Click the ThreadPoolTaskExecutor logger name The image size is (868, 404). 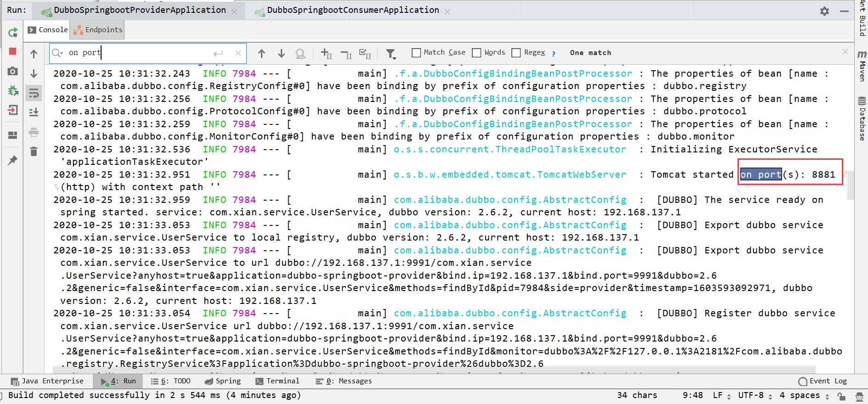click(510, 149)
